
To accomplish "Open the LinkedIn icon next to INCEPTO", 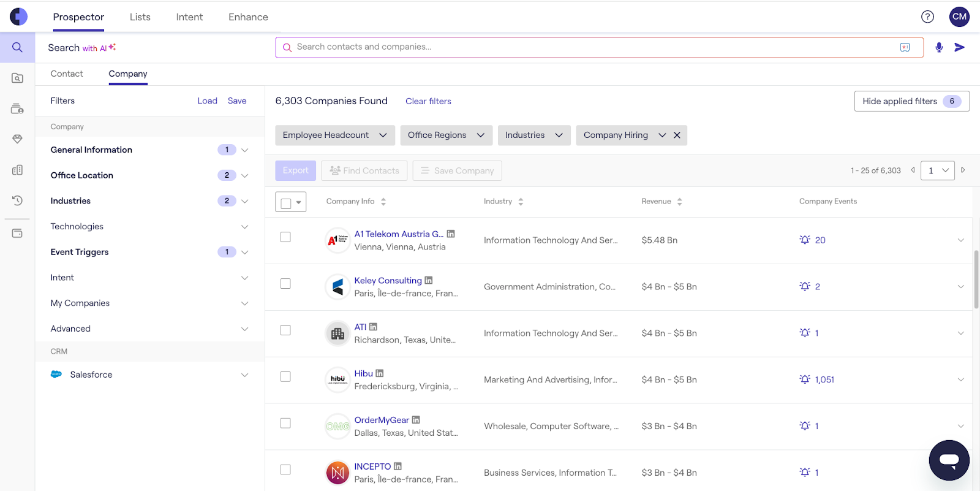I will point(398,466).
